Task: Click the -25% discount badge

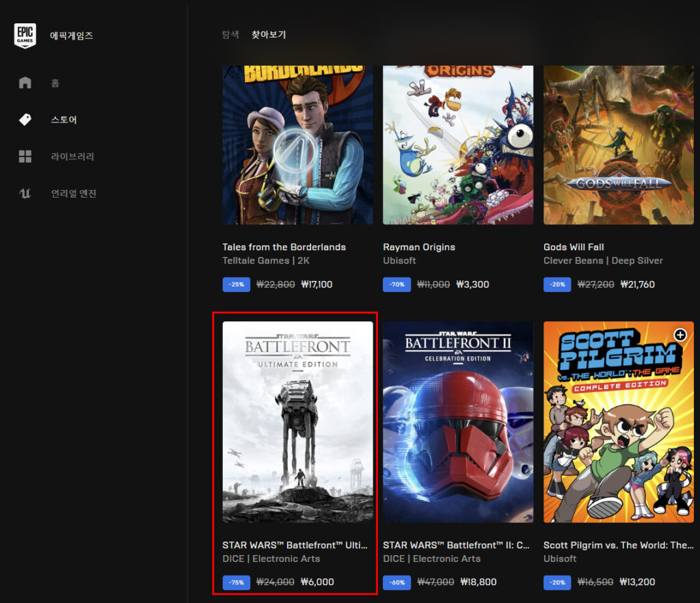Action: (x=236, y=284)
